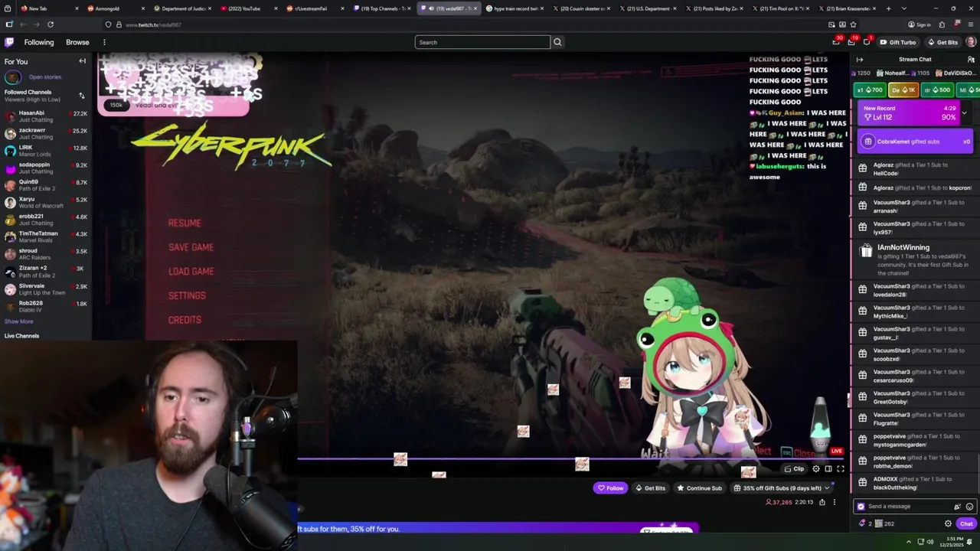Viewport: 980px width, 551px height.
Task: Open the LIRIK channel in sidebar
Action: [x=46, y=151]
